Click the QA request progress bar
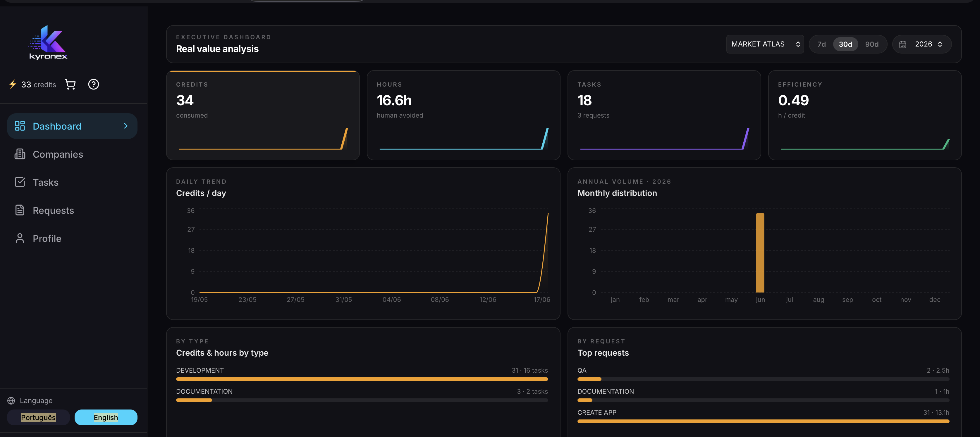 763,379
